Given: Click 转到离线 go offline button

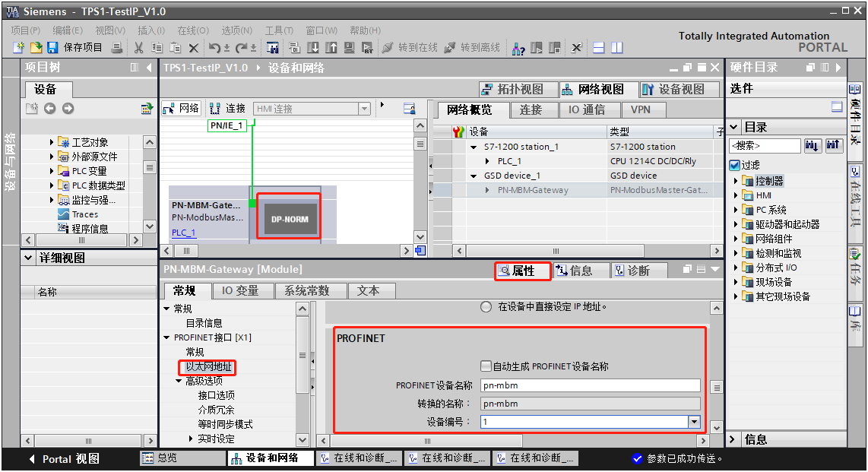Looking at the screenshot, I should (472, 48).
